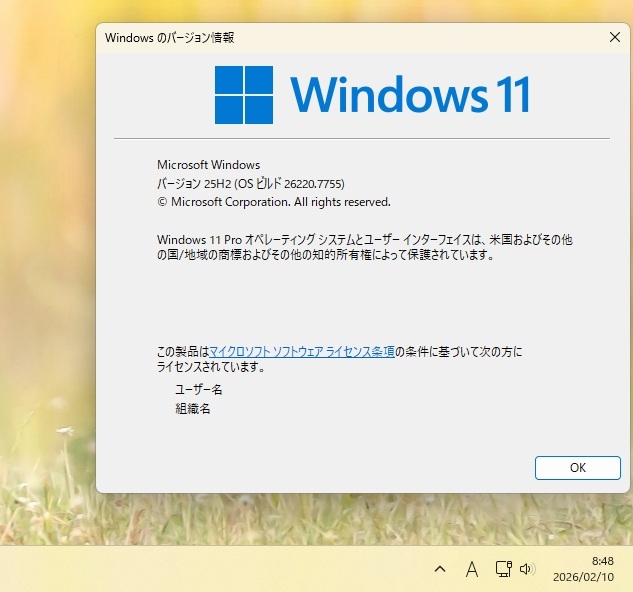Expand the hidden system tray icons chevron
The height and width of the screenshot is (592, 633).
[x=440, y=569]
